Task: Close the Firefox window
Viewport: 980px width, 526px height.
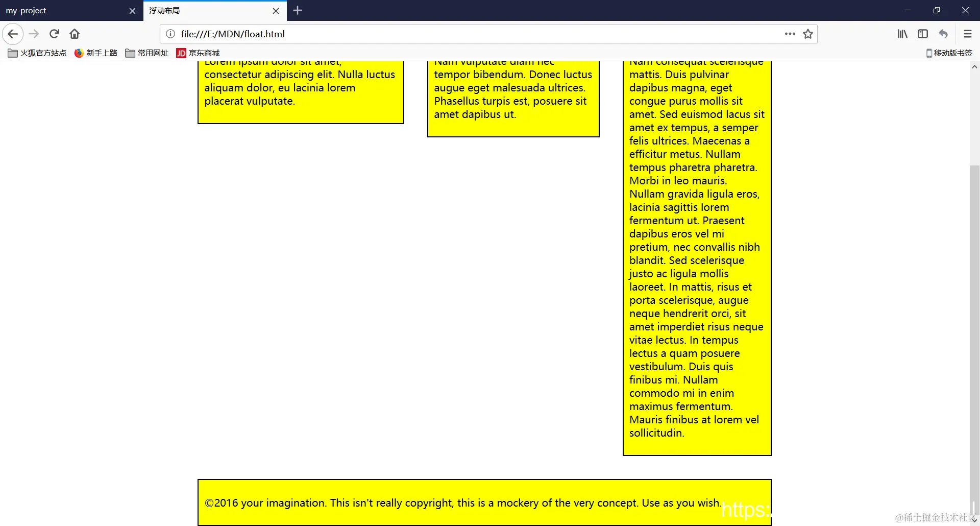Action: point(965,10)
